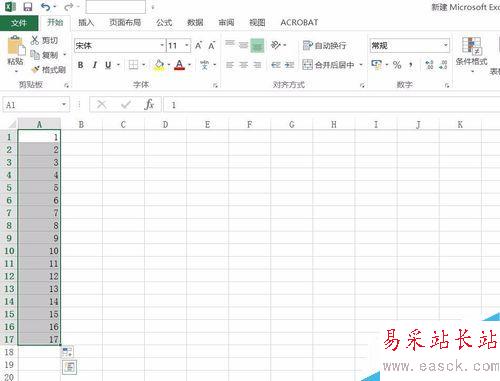Screen dimensions: 500x381
Task: Open 条件格式 conditional formatting
Action: click(471, 55)
